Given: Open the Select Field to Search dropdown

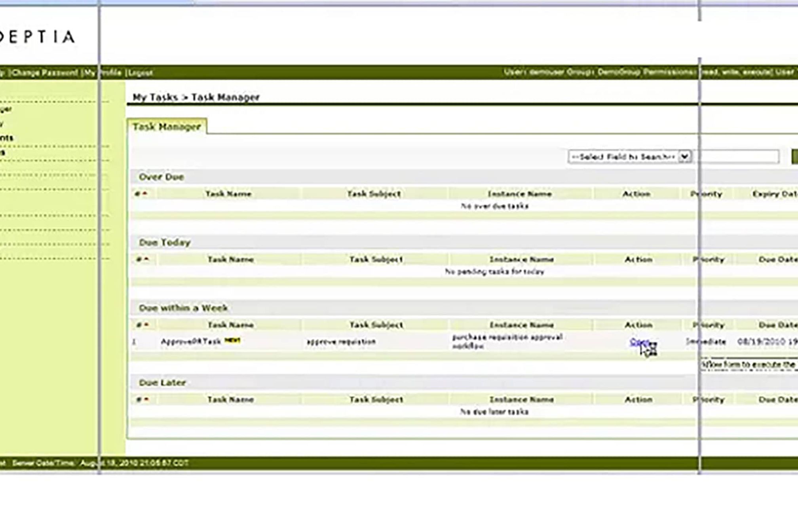Looking at the screenshot, I should pyautogui.click(x=623, y=157).
